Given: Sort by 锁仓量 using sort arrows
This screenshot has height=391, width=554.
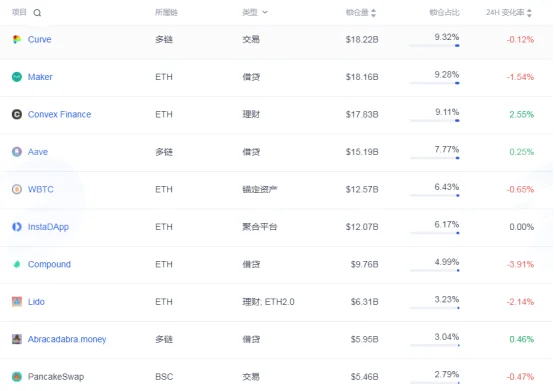Looking at the screenshot, I should 373,13.
